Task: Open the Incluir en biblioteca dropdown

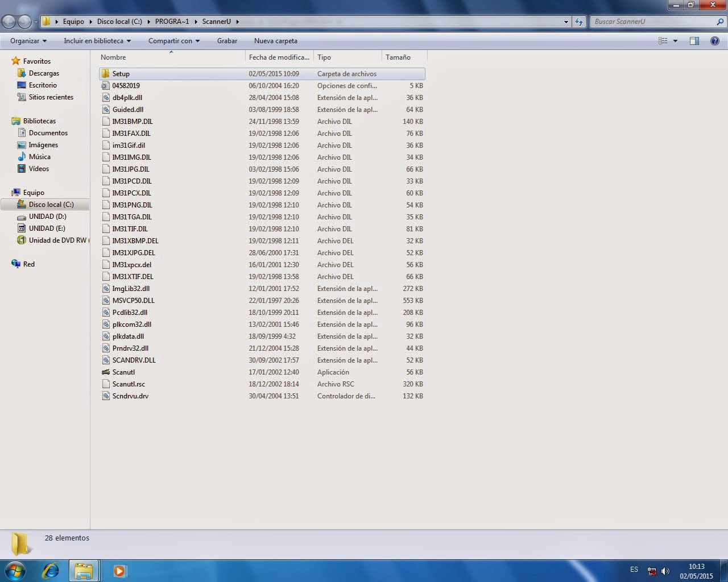Action: [97, 41]
